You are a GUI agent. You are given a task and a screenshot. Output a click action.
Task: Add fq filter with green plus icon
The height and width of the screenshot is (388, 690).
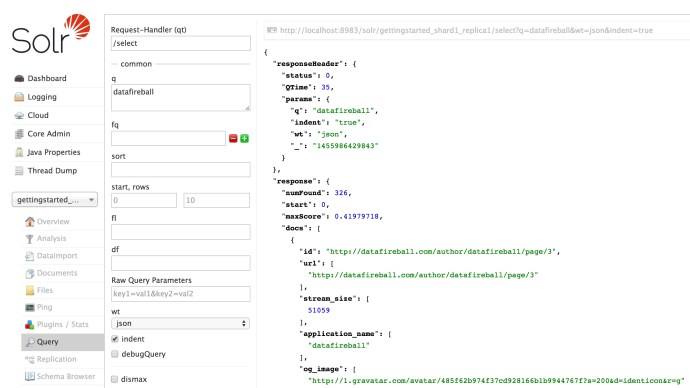point(244,139)
